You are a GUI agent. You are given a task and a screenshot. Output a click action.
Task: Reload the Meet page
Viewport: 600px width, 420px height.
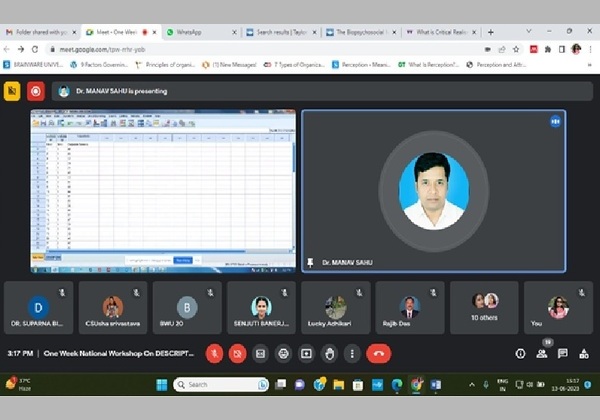click(35, 49)
